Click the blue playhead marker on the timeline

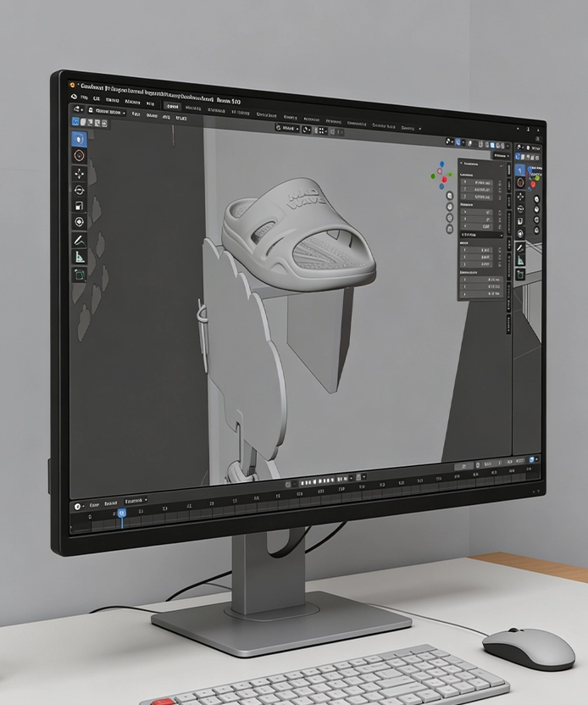point(121,513)
